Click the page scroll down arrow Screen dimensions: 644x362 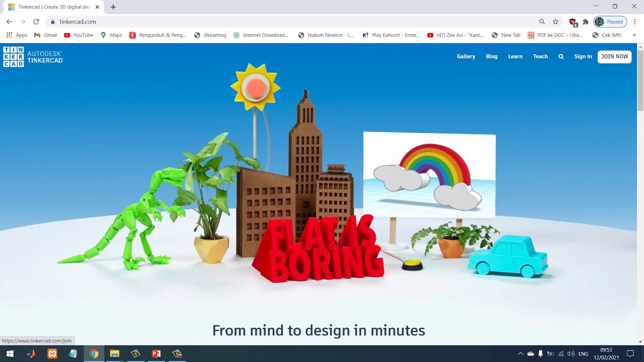[x=640, y=342]
